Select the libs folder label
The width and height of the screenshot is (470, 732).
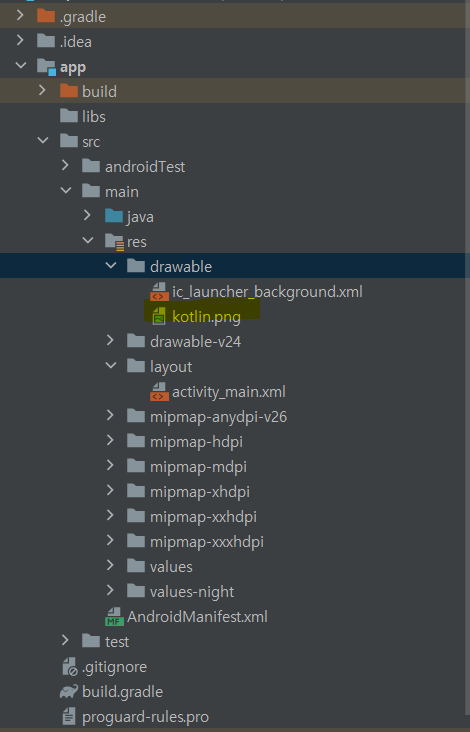click(94, 116)
